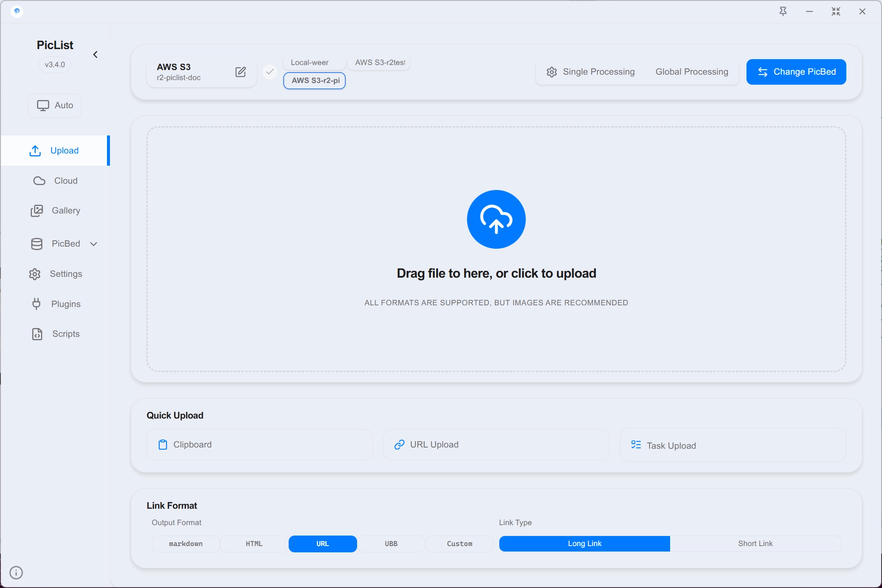Shrink window with the mini-window icon
Image resolution: width=882 pixels, height=588 pixels.
point(836,11)
